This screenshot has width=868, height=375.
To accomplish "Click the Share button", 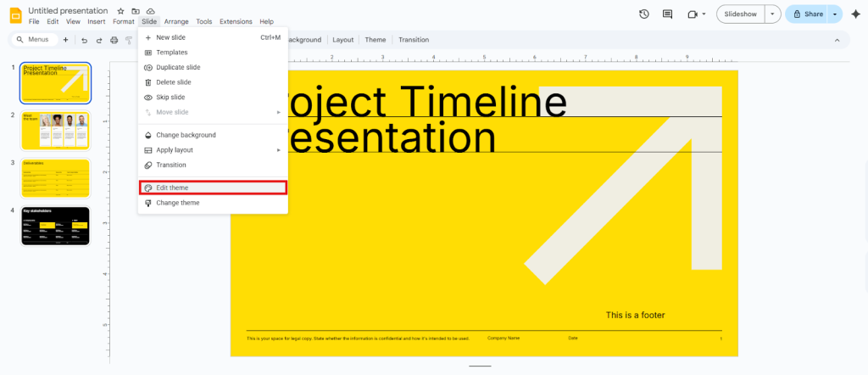I will click(x=807, y=14).
